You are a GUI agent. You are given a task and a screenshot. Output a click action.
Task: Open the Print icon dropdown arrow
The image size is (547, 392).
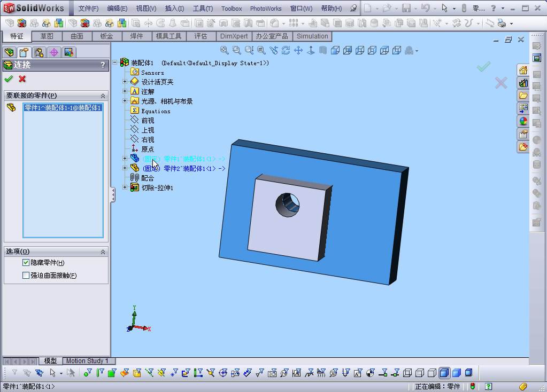tap(511, 23)
